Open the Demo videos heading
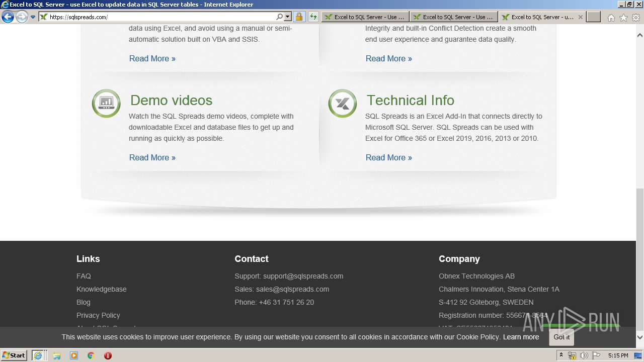 click(171, 100)
